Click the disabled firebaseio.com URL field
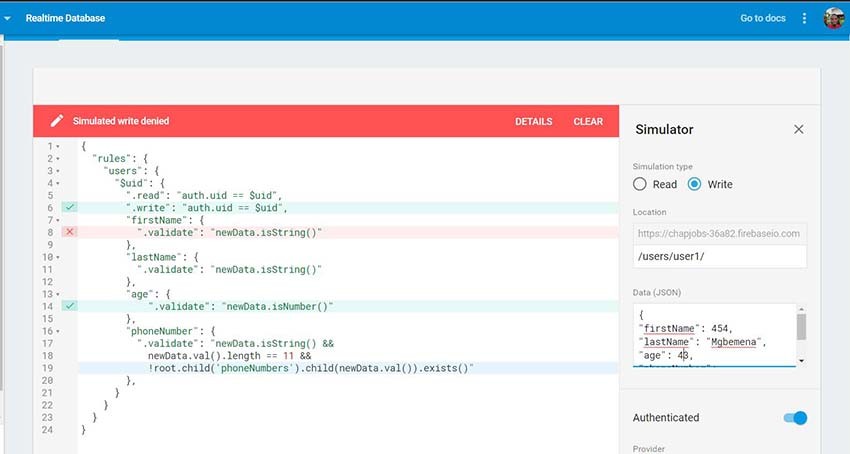850x454 pixels. (719, 233)
